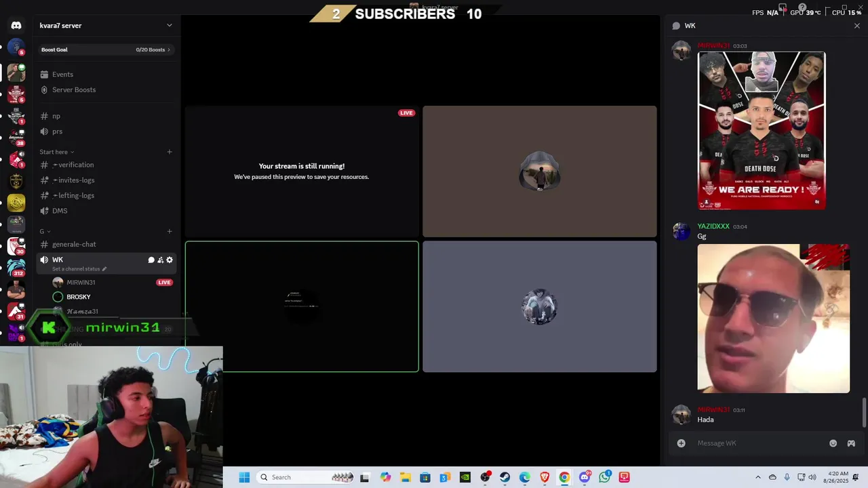
Task: Open server icon with 38 badge
Action: [16, 138]
